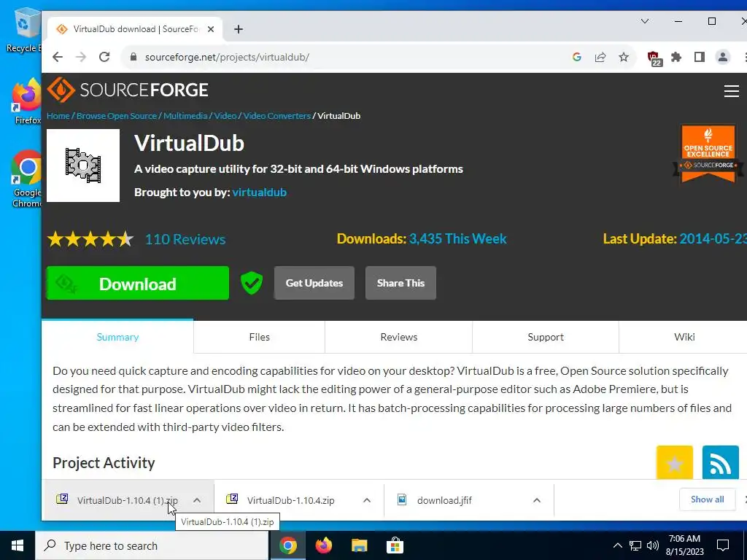The width and height of the screenshot is (747, 560).
Task: Open Chrome tab search chevron
Action: point(645,21)
